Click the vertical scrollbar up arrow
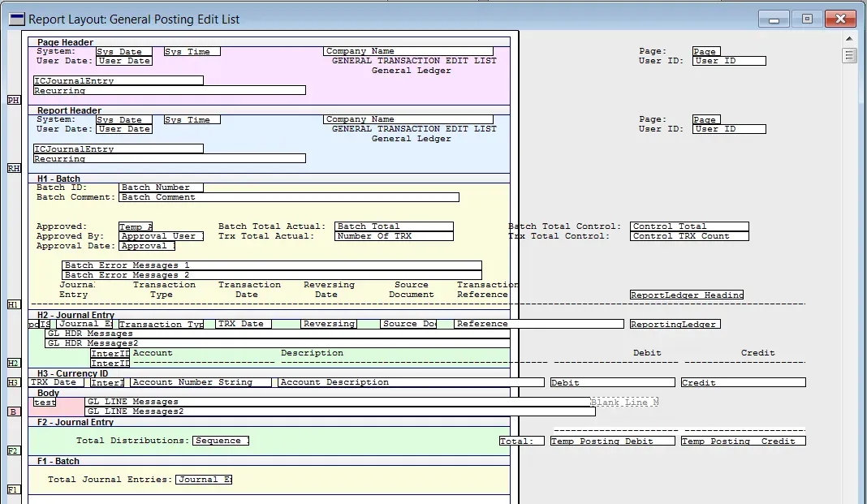The width and height of the screenshot is (867, 504). pos(850,38)
